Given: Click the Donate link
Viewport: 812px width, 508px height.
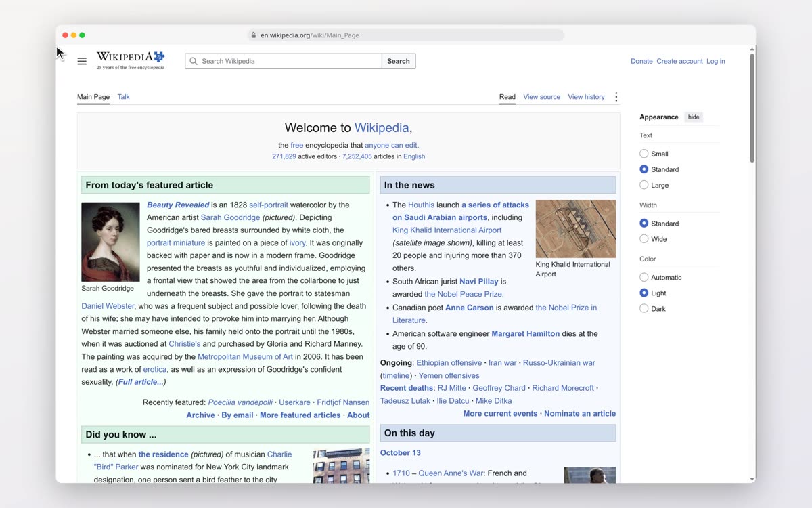Looking at the screenshot, I should point(641,61).
